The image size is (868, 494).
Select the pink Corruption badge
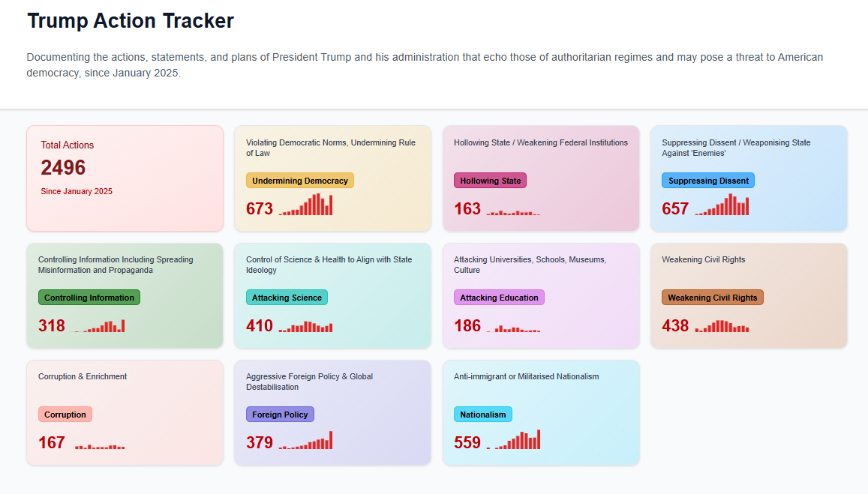point(65,415)
